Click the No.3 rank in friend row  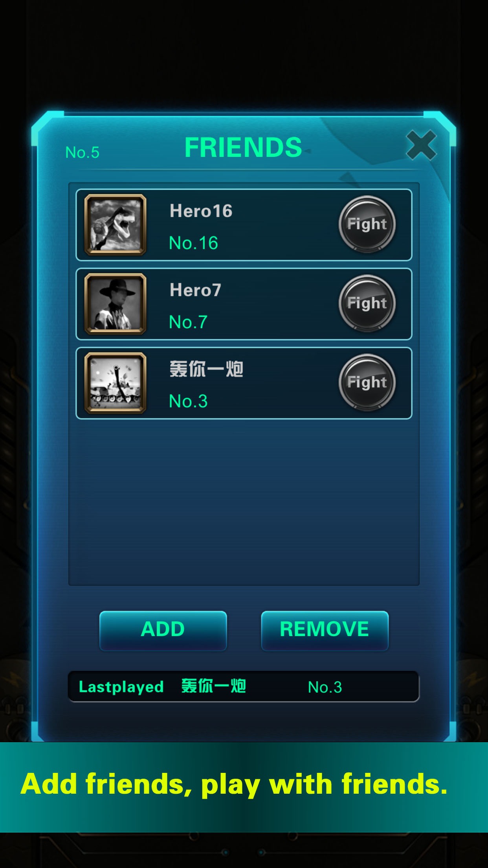click(188, 401)
